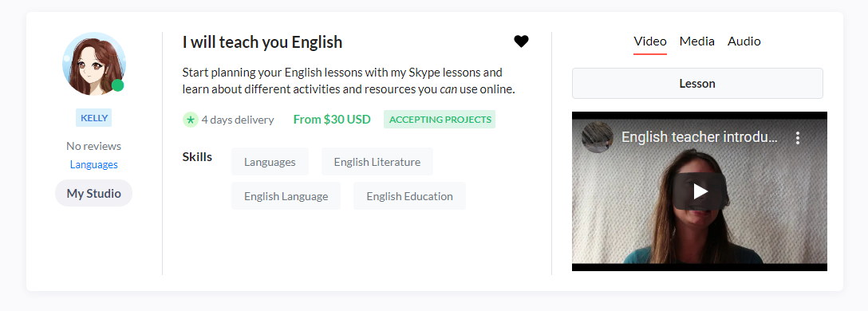
Task: Open My Studio
Action: [x=93, y=193]
